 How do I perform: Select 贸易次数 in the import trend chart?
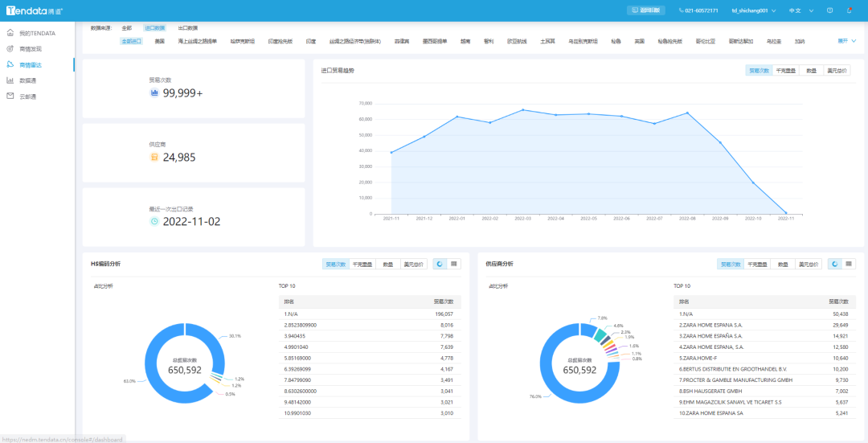759,70
